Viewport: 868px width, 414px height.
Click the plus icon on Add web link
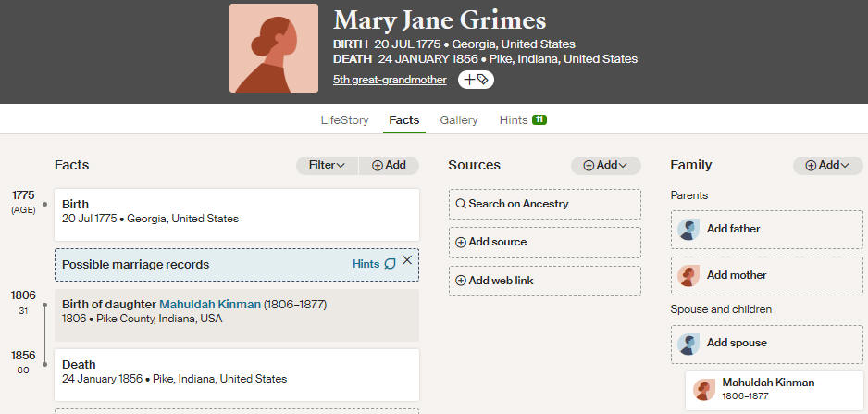point(461,281)
